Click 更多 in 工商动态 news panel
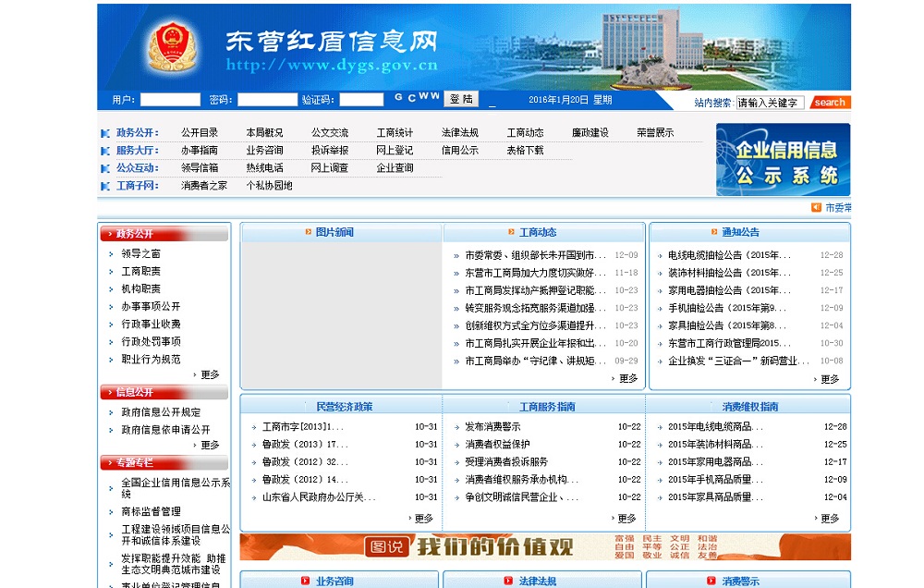The image size is (924, 588). [x=628, y=379]
